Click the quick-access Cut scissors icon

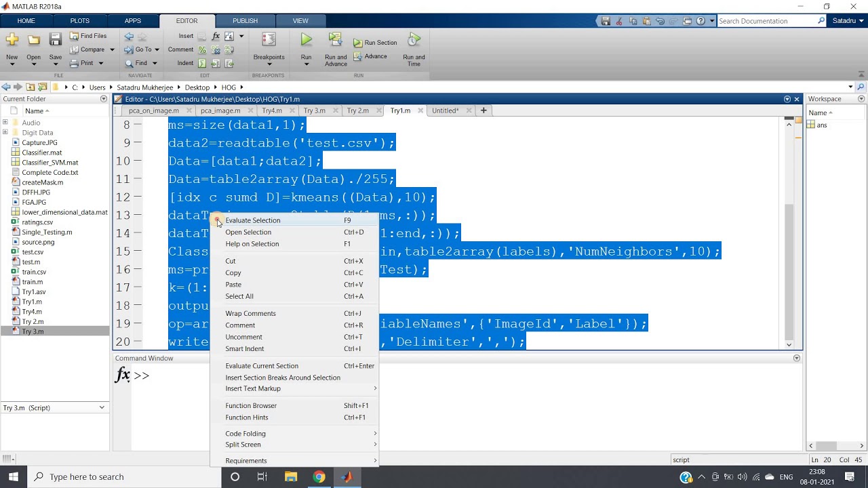click(x=618, y=21)
